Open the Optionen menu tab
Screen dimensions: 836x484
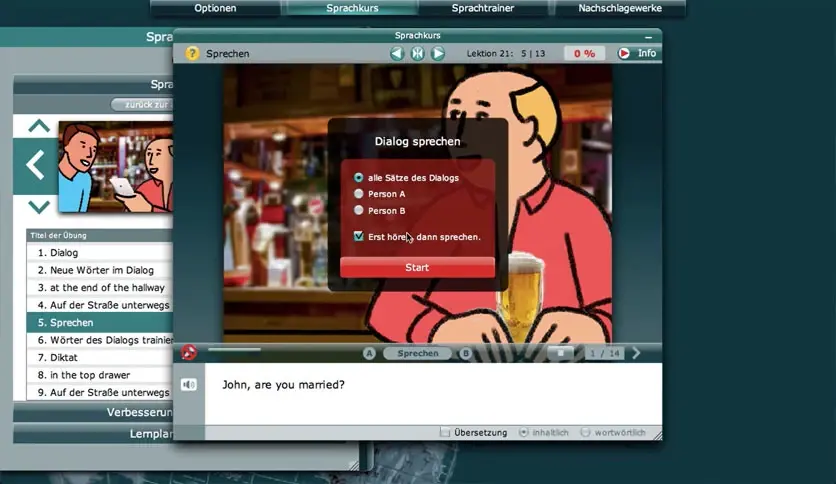pyautogui.click(x=215, y=9)
